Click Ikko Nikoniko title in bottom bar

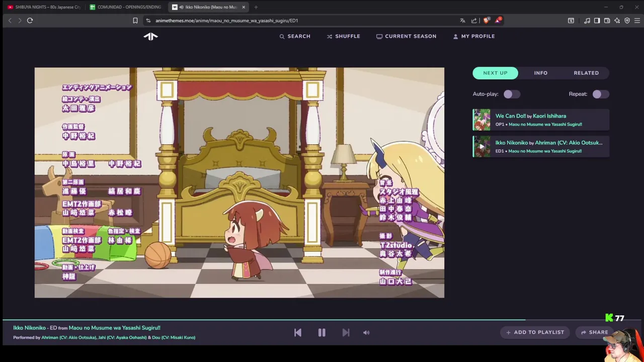point(29,328)
